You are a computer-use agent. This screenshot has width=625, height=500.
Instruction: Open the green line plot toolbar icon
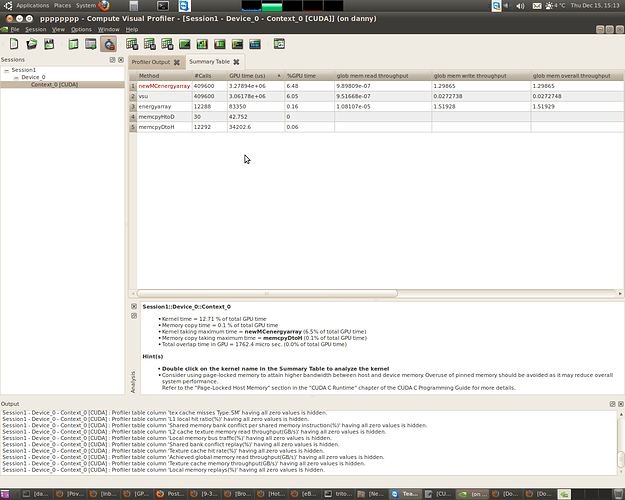[x=185, y=44]
